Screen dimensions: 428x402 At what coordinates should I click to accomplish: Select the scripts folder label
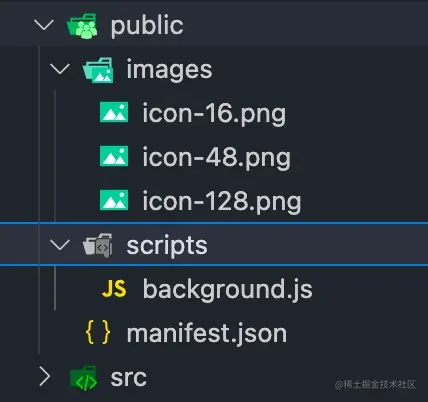pyautogui.click(x=167, y=246)
